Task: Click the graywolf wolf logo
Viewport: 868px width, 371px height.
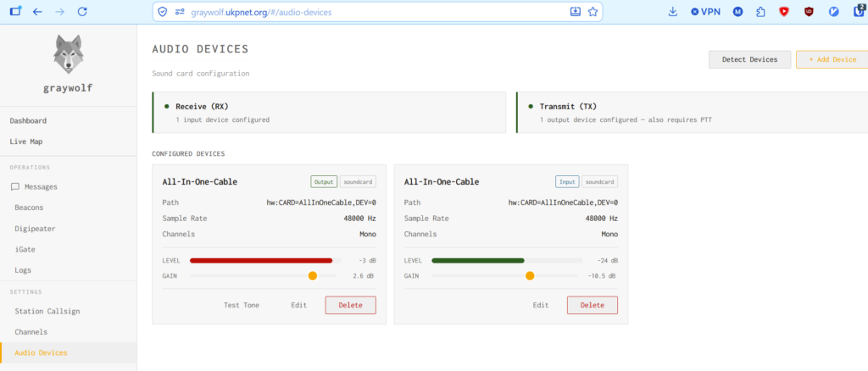Action: tap(68, 54)
